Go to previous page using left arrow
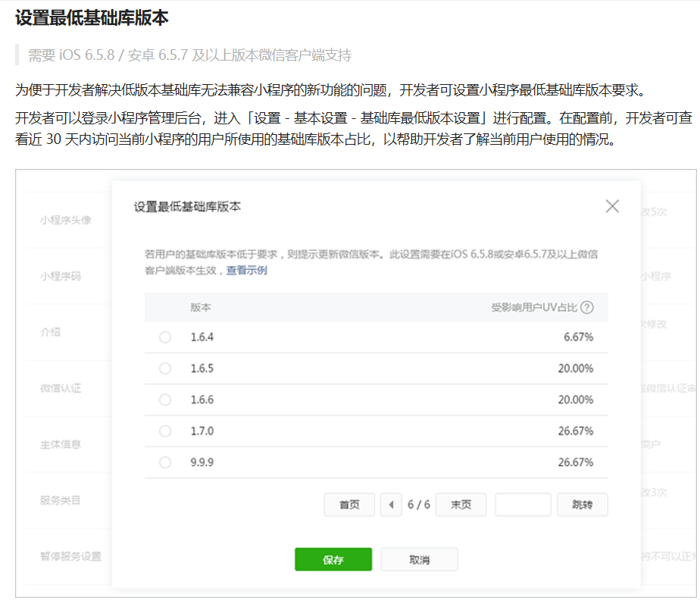700x607 pixels. pyautogui.click(x=391, y=505)
